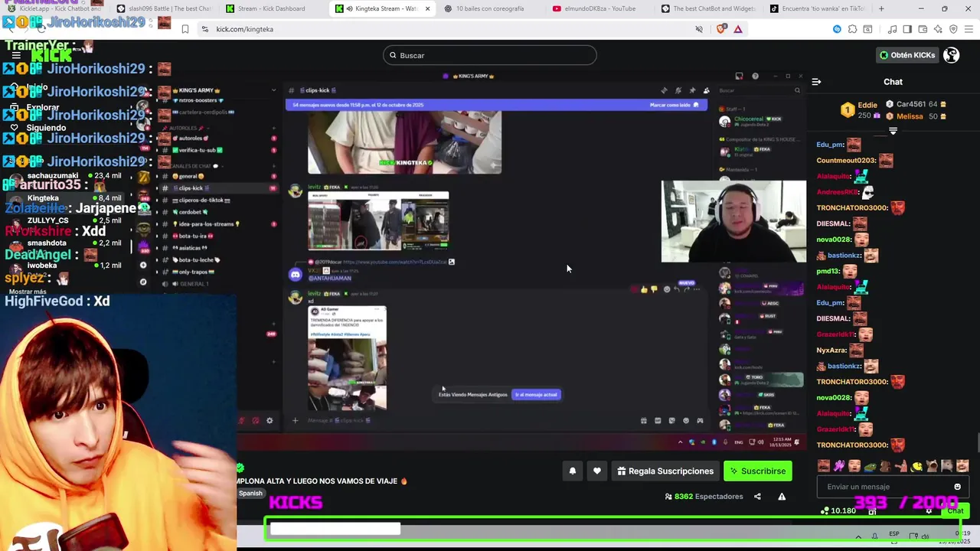Click the Shazam extension icon
The image size is (980, 551).
click(x=837, y=29)
